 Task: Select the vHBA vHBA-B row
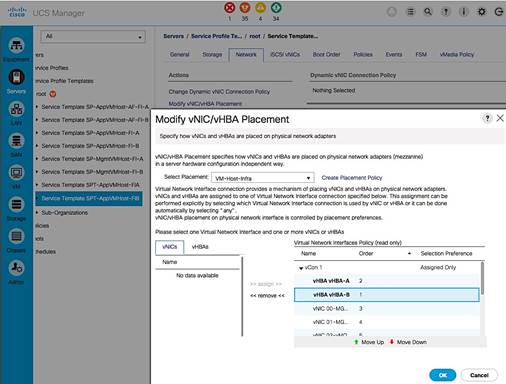pos(387,295)
